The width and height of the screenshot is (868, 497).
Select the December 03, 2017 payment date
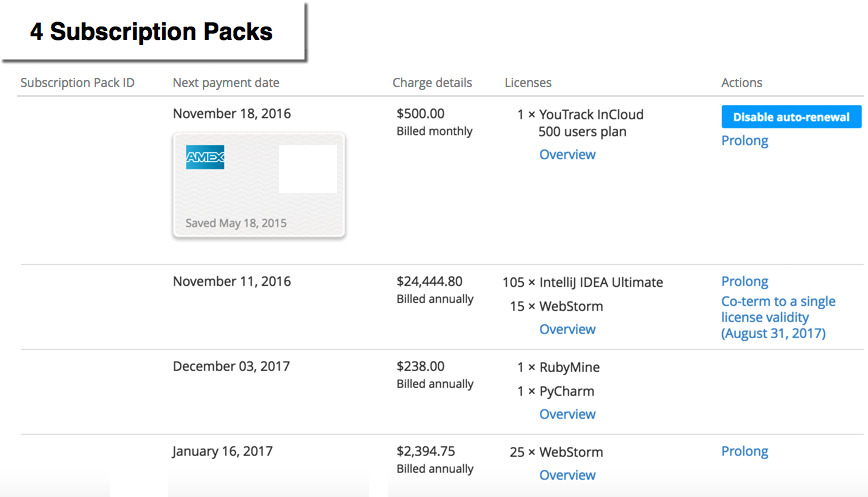click(x=231, y=366)
